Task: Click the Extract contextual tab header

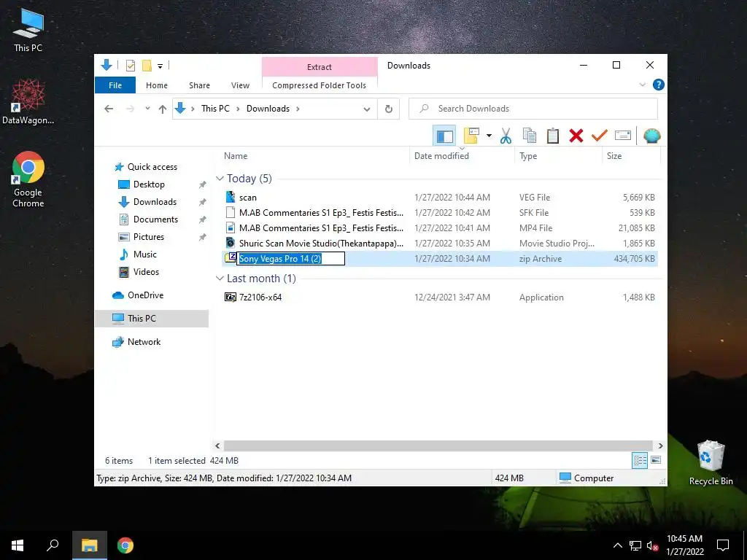Action: tap(320, 66)
